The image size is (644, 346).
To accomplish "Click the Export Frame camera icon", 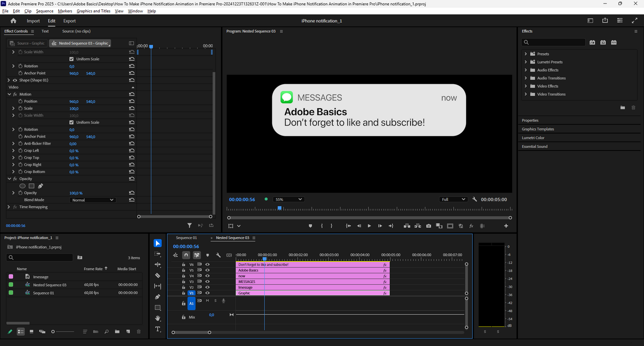I will point(428,226).
